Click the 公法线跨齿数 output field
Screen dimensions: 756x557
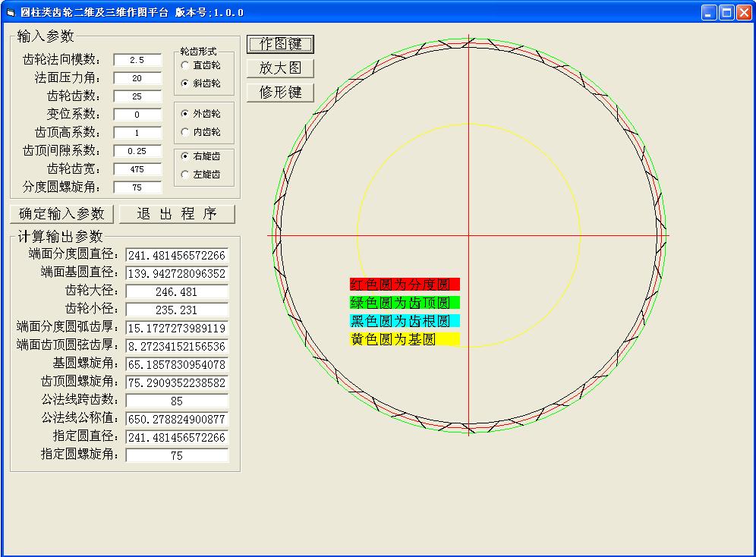click(x=177, y=401)
